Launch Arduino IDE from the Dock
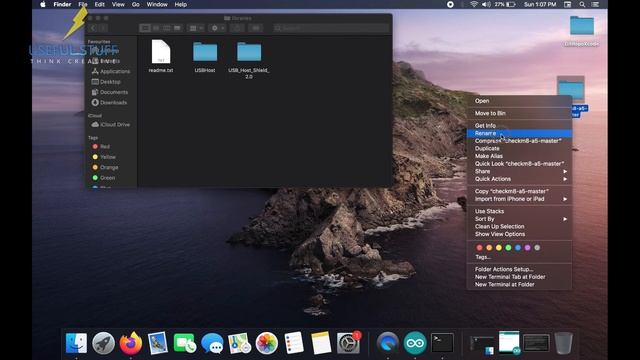This screenshot has width=640, height=360. tap(415, 343)
